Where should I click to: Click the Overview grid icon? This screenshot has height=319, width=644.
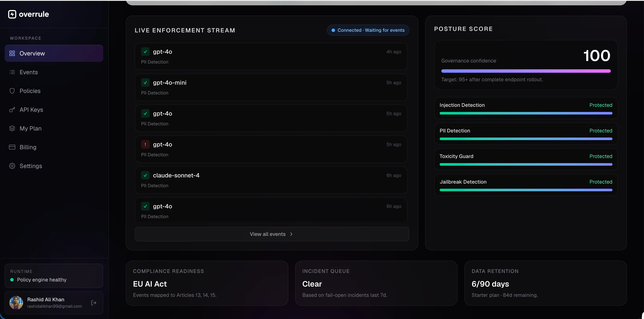click(12, 53)
